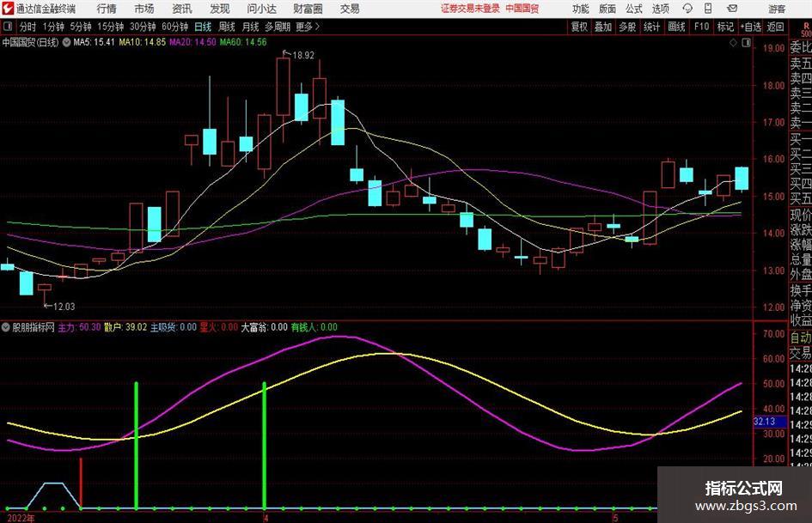Click the 大富翁: 0.00 indicator value
The width and height of the screenshot is (812, 523).
264,327
